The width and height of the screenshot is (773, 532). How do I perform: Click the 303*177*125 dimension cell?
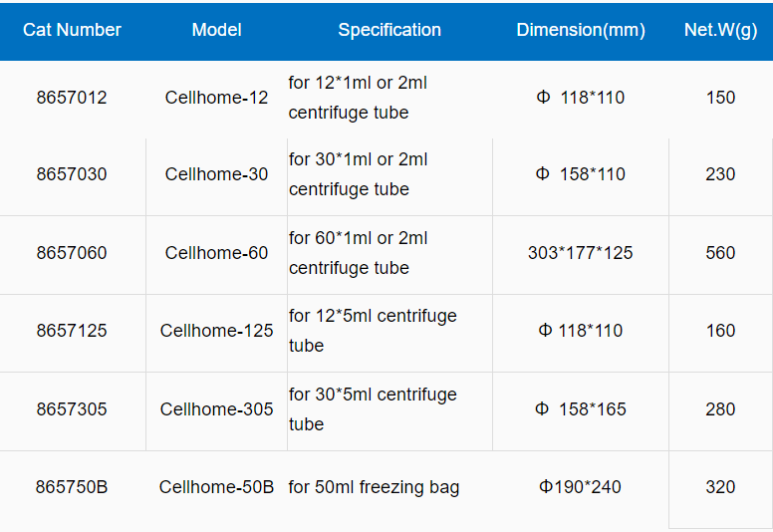(x=580, y=253)
